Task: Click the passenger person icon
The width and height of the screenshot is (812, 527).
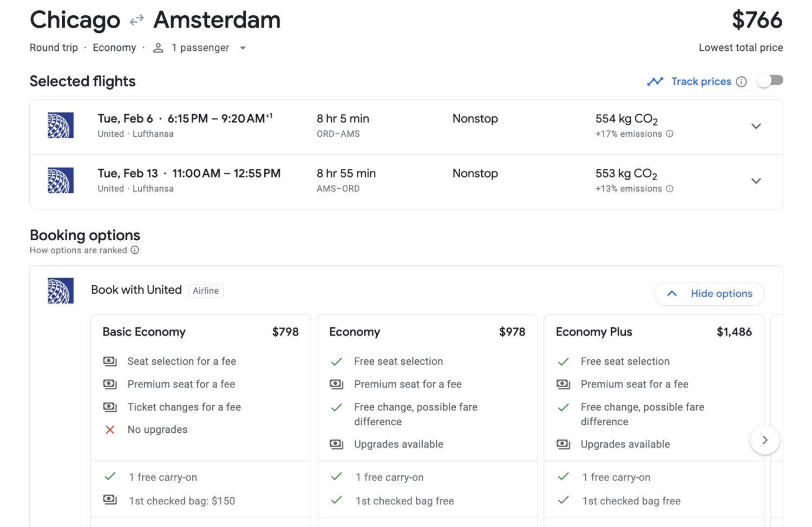Action: 158,48
